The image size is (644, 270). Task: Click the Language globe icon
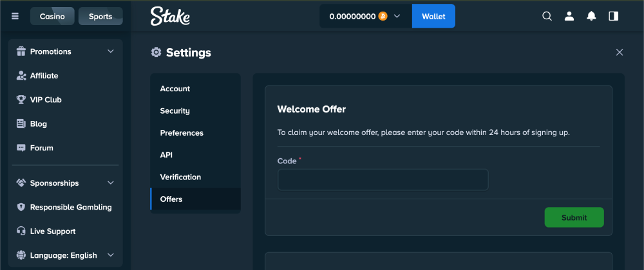click(x=21, y=255)
